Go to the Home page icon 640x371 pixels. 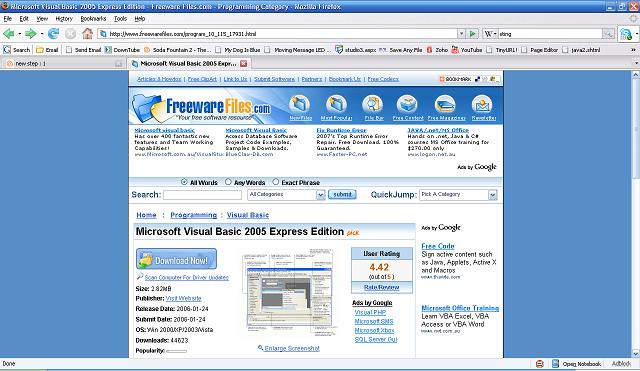tap(87, 34)
